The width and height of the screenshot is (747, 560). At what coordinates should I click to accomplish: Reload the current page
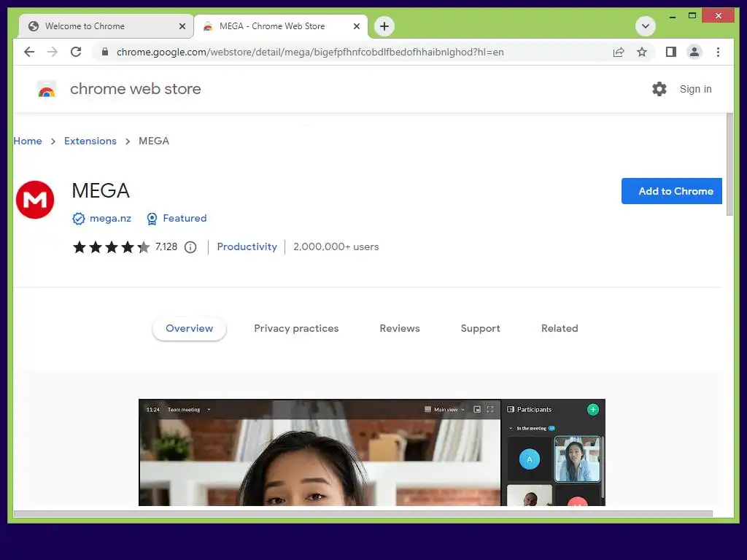pos(76,52)
